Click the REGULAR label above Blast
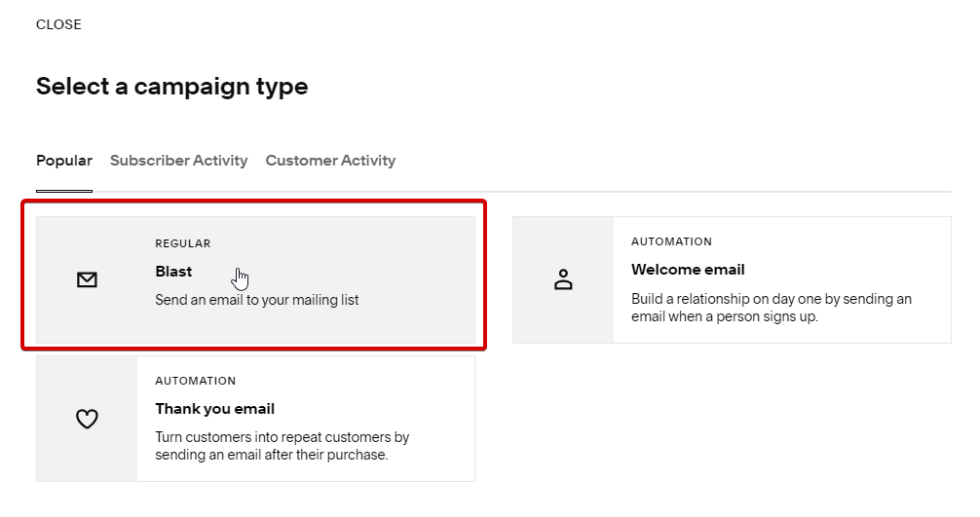Viewport: 980px width, 517px height. coord(183,243)
